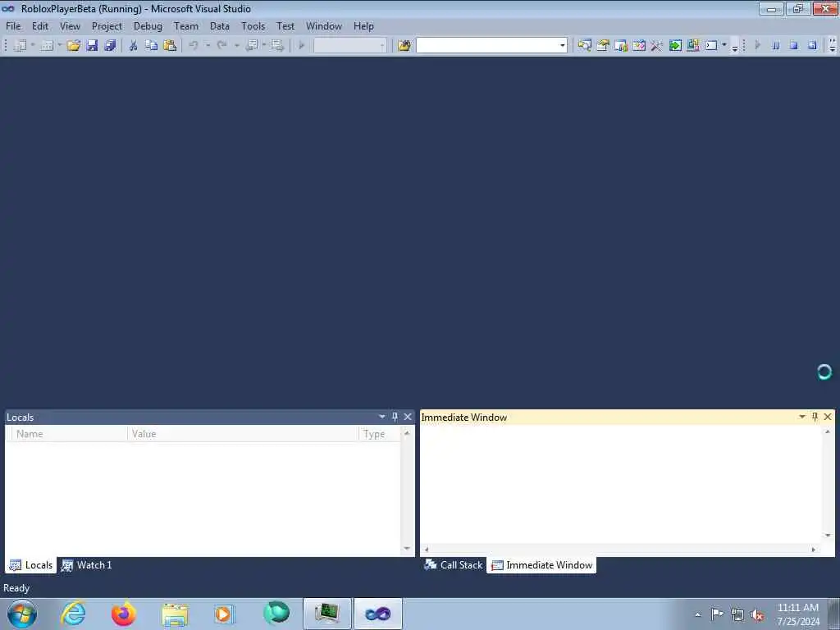Open the Data menu
This screenshot has width=840, height=630.
tap(220, 25)
